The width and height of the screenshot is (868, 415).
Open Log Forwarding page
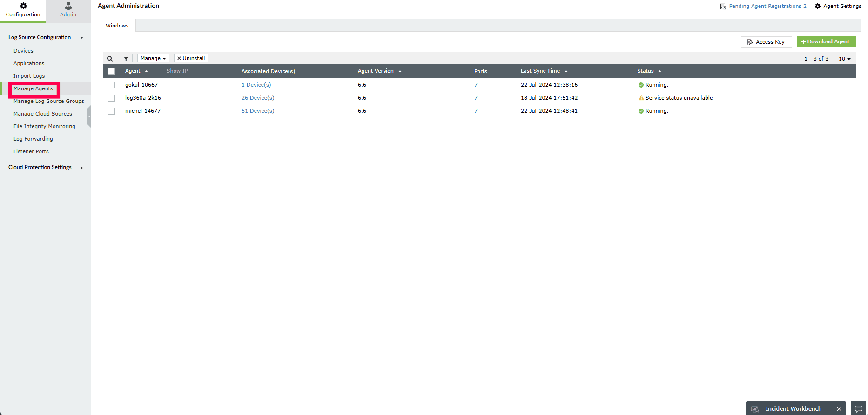(x=33, y=139)
